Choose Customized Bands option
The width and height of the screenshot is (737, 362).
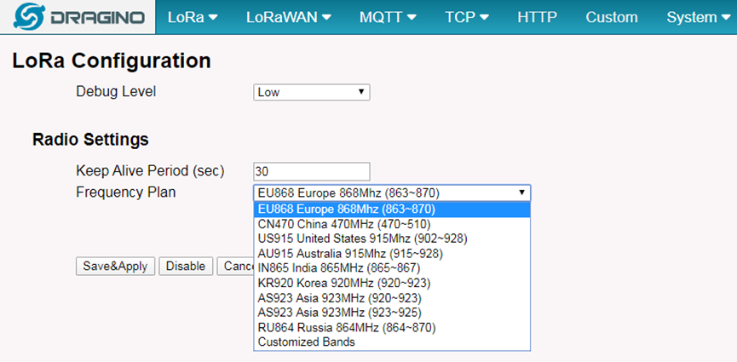[392, 342]
